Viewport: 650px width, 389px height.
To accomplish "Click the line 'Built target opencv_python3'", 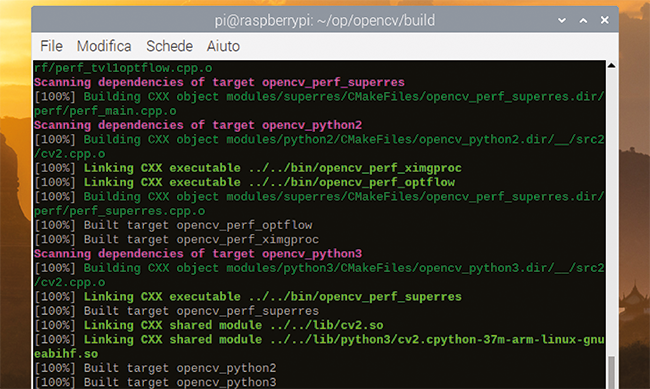I will point(155,382).
